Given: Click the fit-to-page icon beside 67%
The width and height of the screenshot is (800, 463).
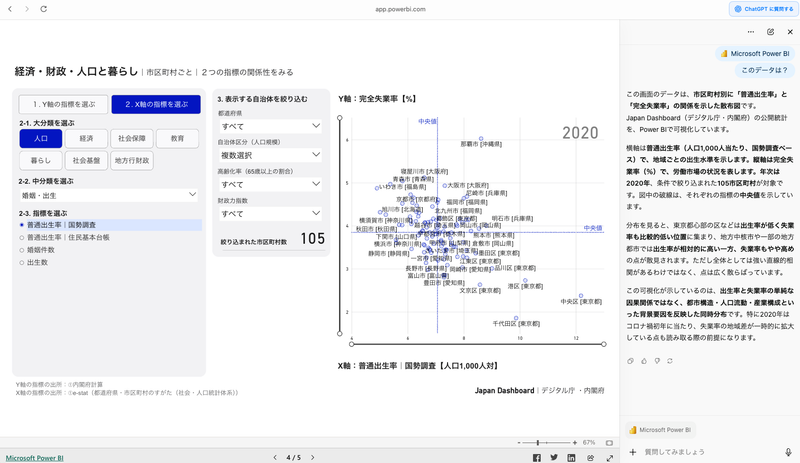Looking at the screenshot, I should 609,442.
